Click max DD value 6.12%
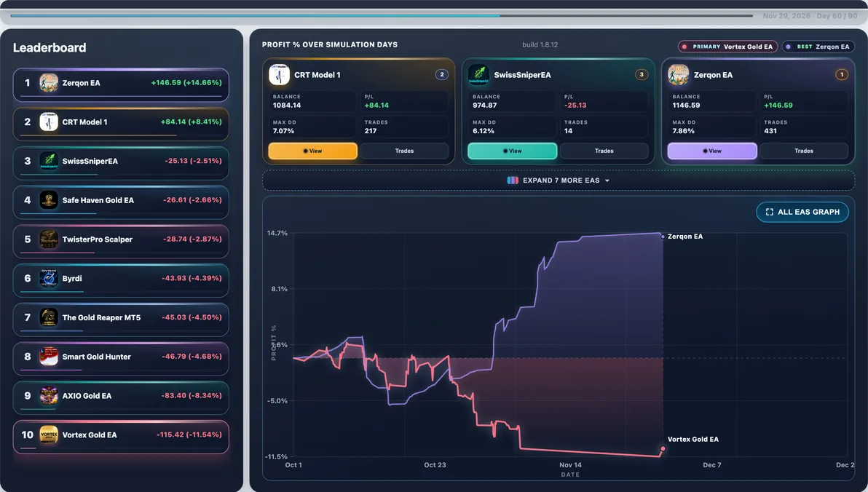868x492 pixels. pyautogui.click(x=484, y=131)
